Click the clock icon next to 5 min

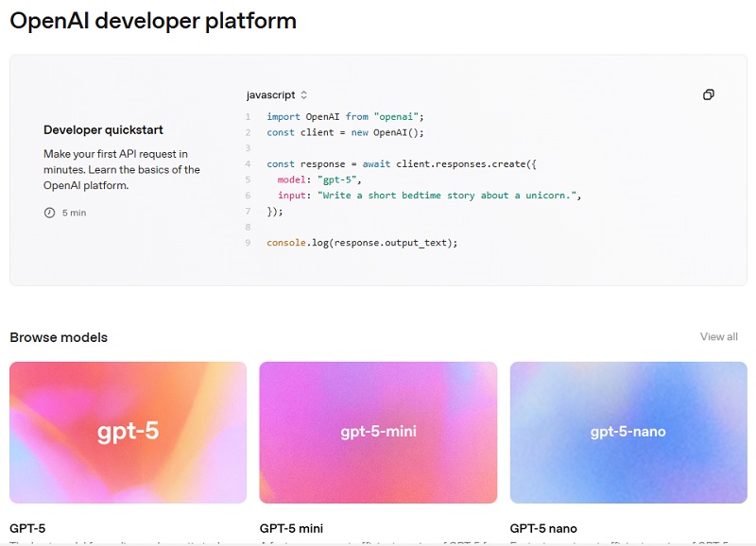[x=48, y=213]
